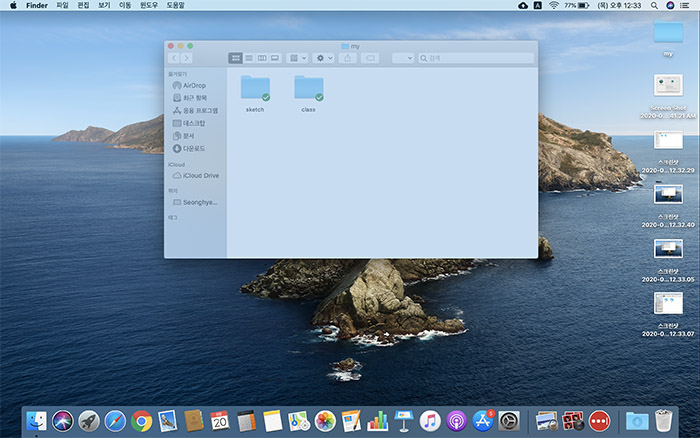Click the 77% battery indicator

(x=576, y=5)
